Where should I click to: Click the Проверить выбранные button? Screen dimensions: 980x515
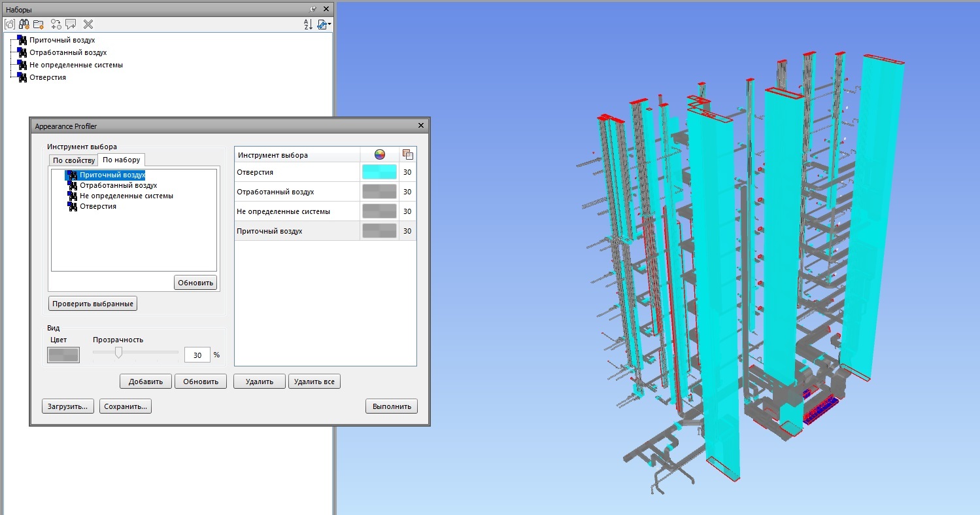click(x=93, y=304)
